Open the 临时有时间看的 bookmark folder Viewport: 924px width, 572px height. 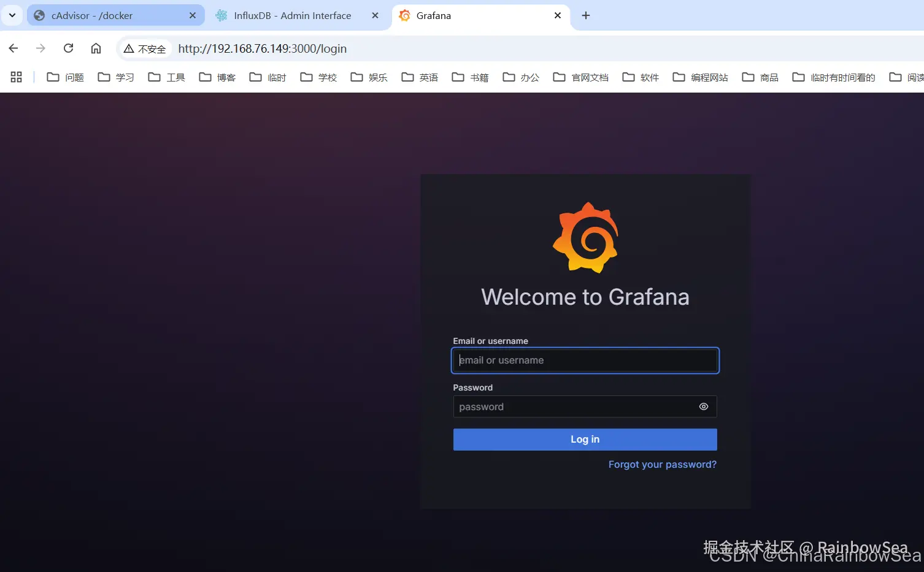(834, 77)
